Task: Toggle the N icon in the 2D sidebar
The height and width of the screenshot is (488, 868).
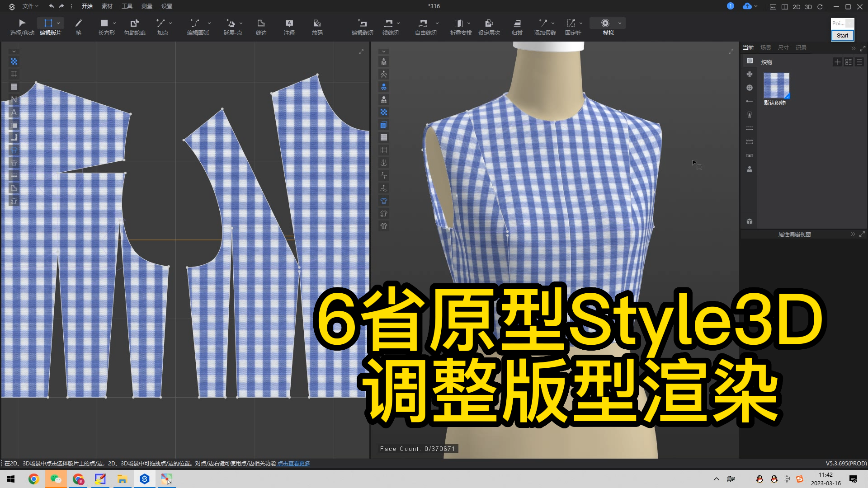Action: 14,99
